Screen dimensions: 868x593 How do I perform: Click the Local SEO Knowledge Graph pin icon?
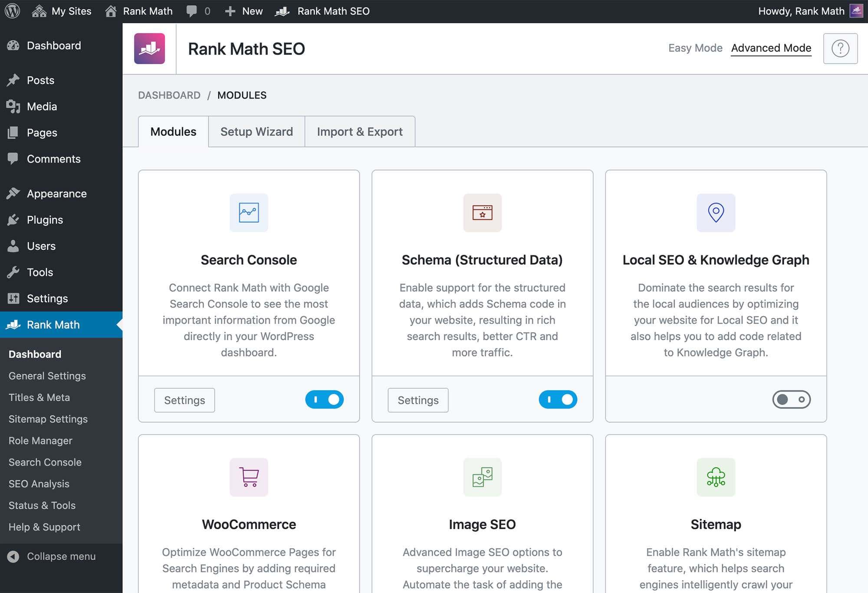[716, 212]
